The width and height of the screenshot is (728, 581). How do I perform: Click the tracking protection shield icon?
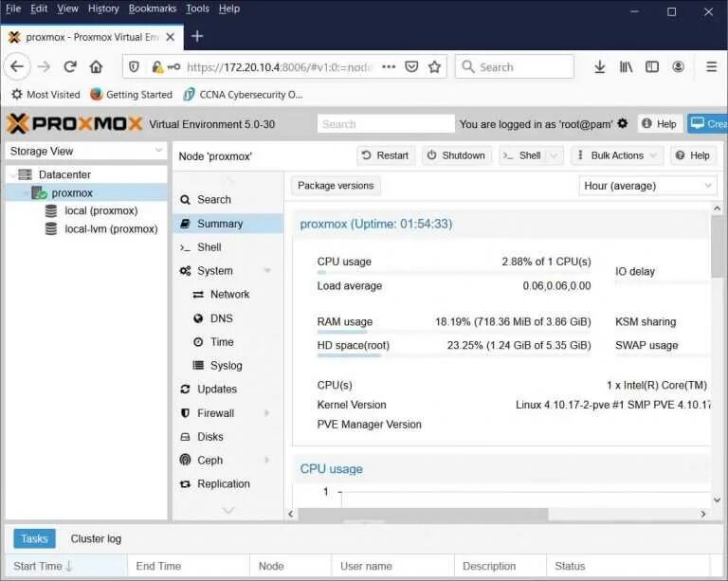pyautogui.click(x=134, y=67)
